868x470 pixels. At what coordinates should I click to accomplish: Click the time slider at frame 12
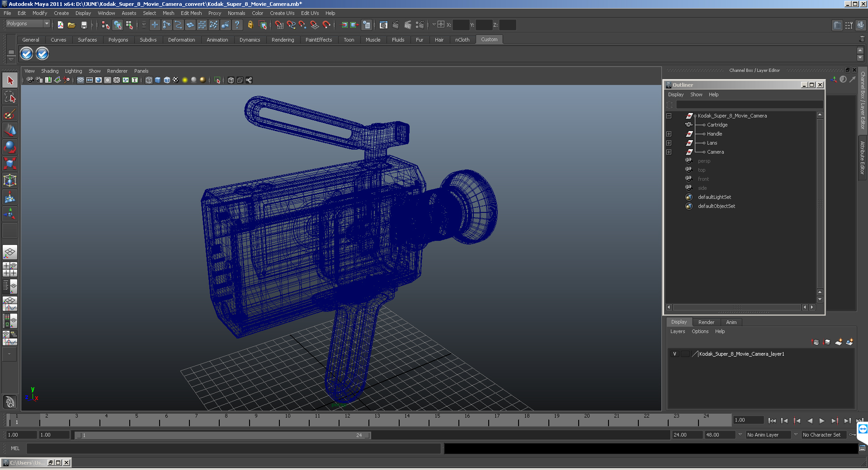347,420
